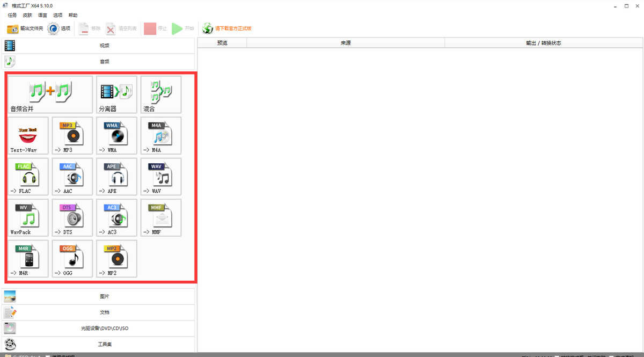
Task: Click the 移除 remove toolbar button
Action: tap(90, 28)
